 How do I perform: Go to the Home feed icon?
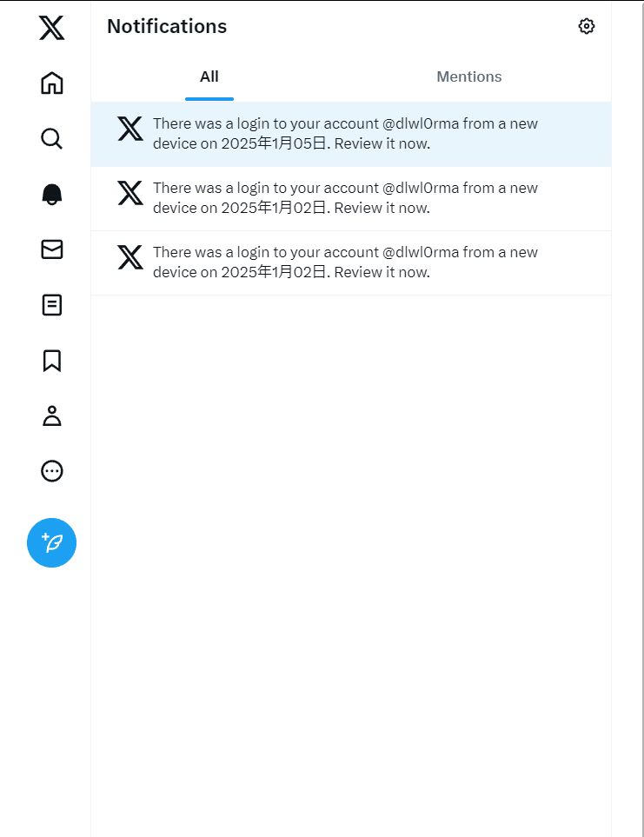tap(52, 83)
